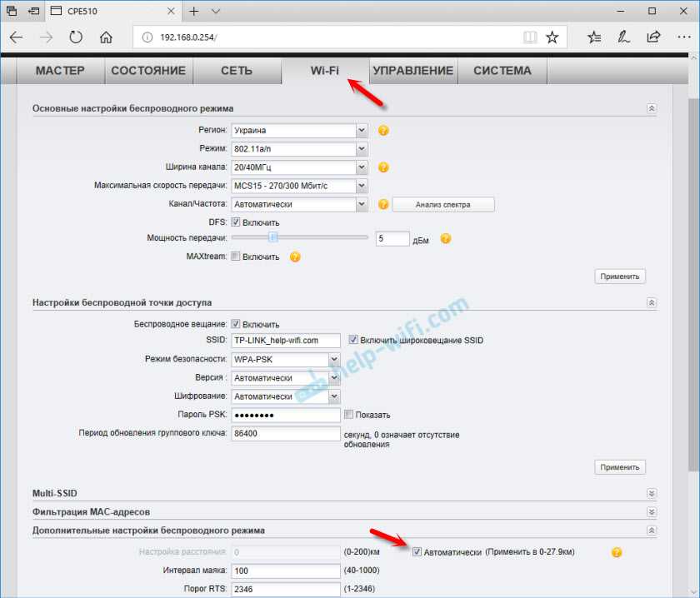Switch to the СОСТОЯНИЕ tab
The height and width of the screenshot is (598, 700).
click(x=148, y=71)
